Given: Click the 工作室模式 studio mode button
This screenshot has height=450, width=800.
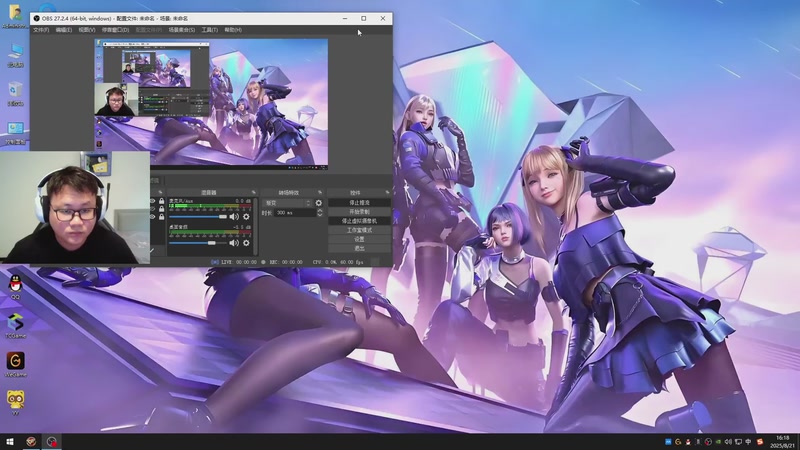Looking at the screenshot, I should tap(359, 230).
